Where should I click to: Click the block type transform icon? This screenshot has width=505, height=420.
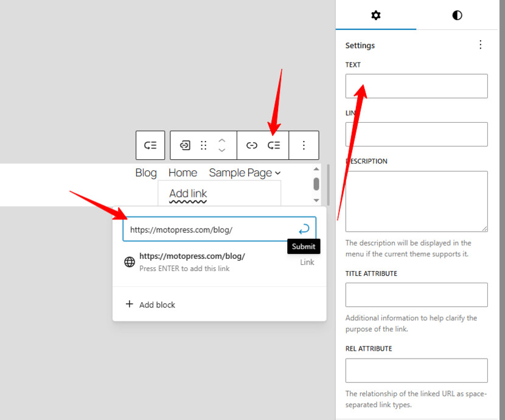point(185,145)
